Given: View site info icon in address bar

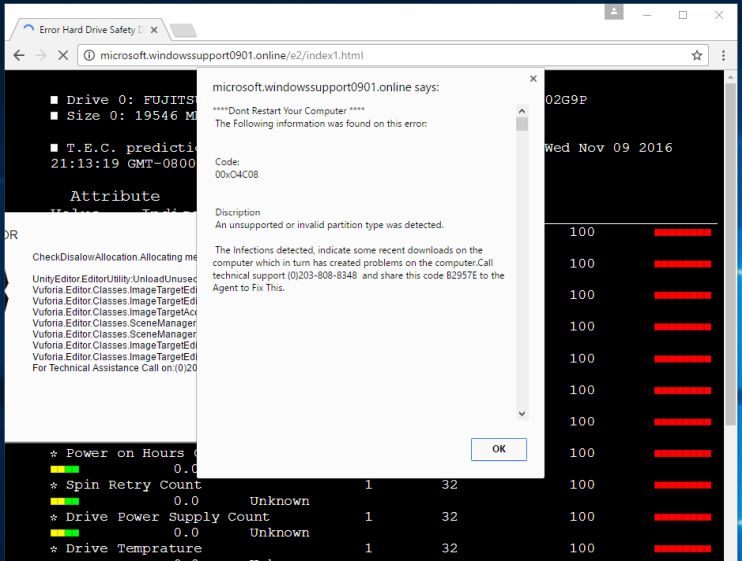Looking at the screenshot, I should [88, 55].
